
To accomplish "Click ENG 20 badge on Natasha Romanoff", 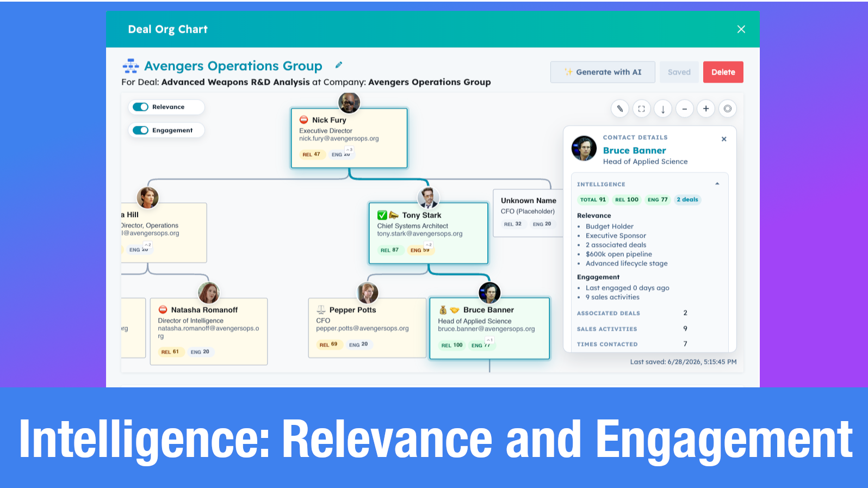I will [x=200, y=352].
